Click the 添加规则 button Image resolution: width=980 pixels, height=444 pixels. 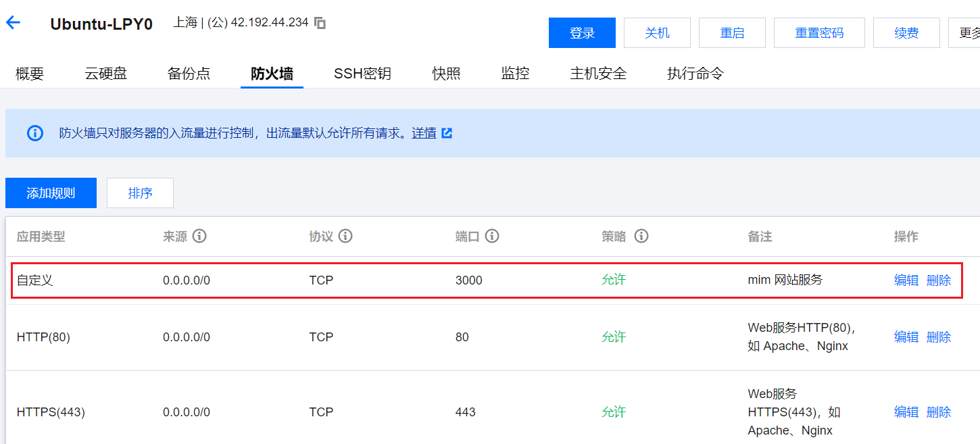coord(51,193)
